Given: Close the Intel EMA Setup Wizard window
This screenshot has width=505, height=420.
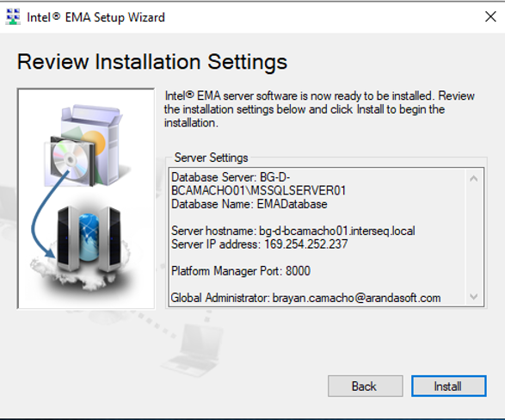Looking at the screenshot, I should pos(490,16).
